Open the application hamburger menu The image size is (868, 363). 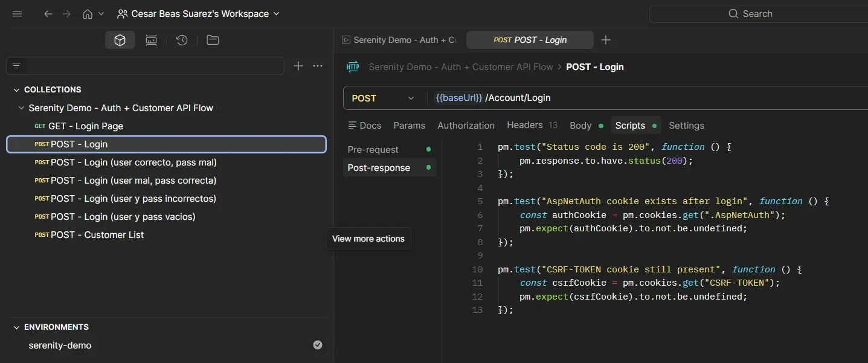tap(17, 13)
